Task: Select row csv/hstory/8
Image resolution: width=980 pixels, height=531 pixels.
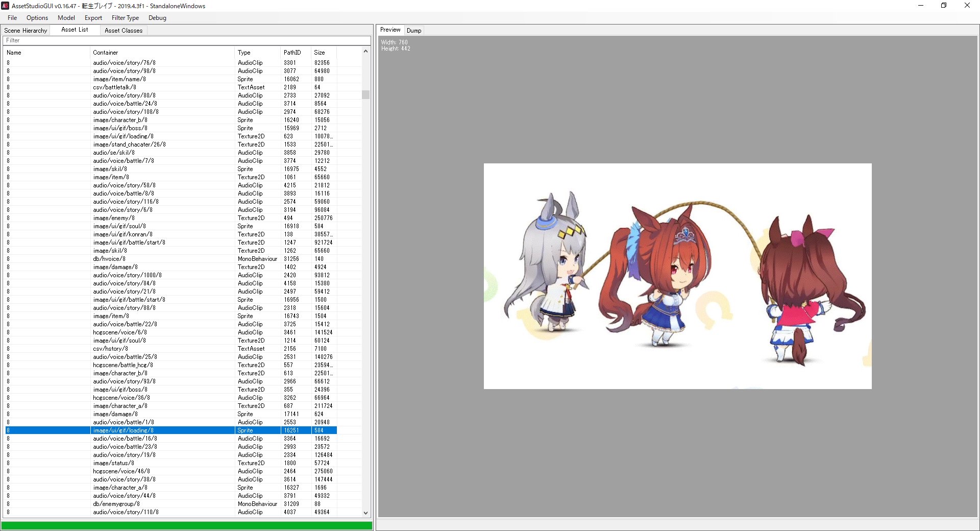Action: click(171, 349)
